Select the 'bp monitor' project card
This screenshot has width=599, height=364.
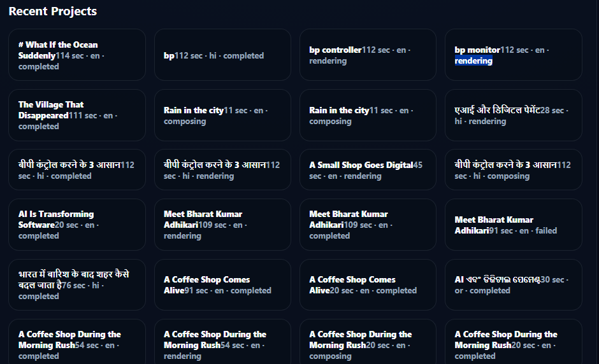pyautogui.click(x=514, y=55)
